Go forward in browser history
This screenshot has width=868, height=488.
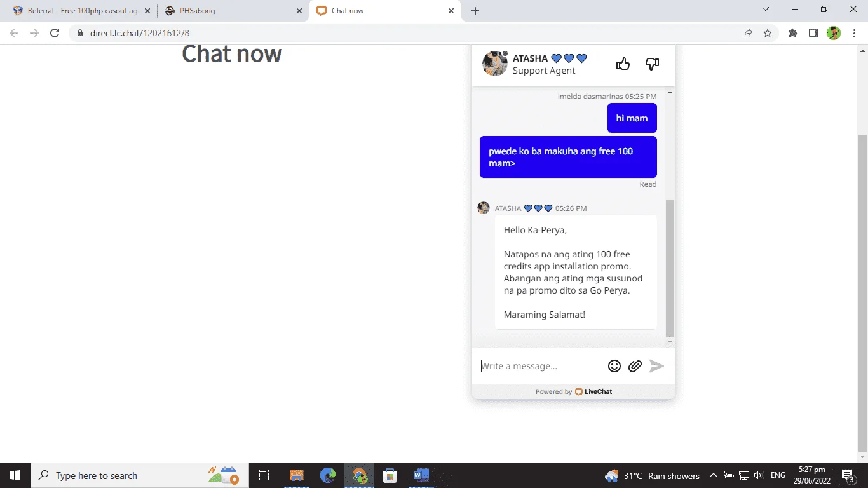point(34,33)
